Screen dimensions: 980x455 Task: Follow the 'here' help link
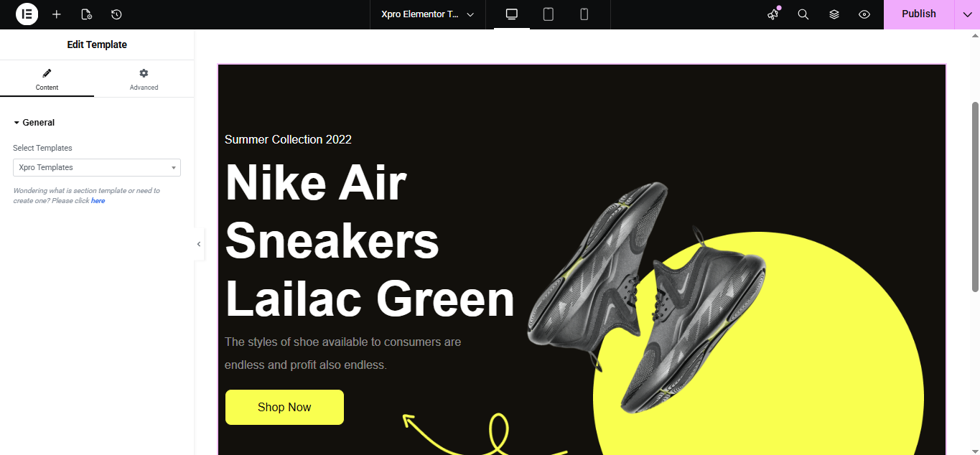coord(98,201)
